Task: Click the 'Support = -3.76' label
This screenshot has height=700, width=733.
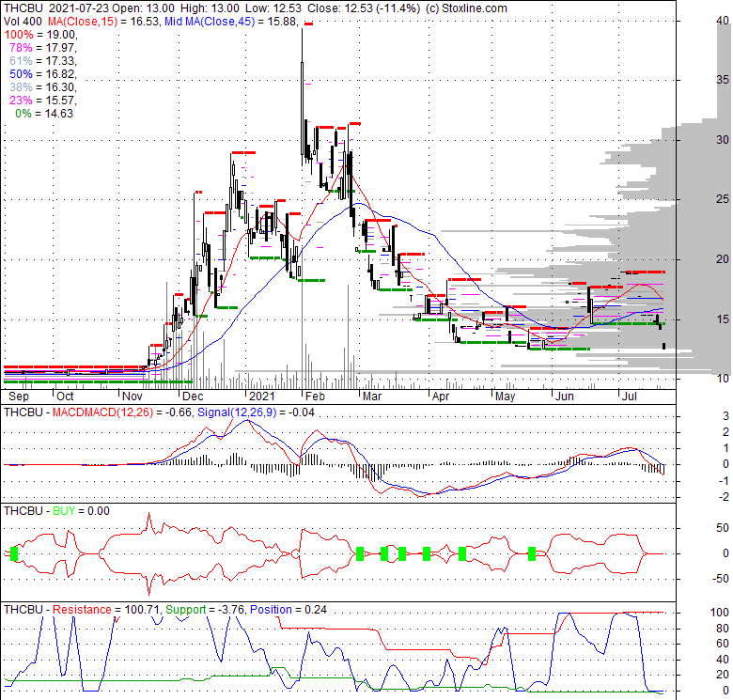Action: [x=205, y=610]
